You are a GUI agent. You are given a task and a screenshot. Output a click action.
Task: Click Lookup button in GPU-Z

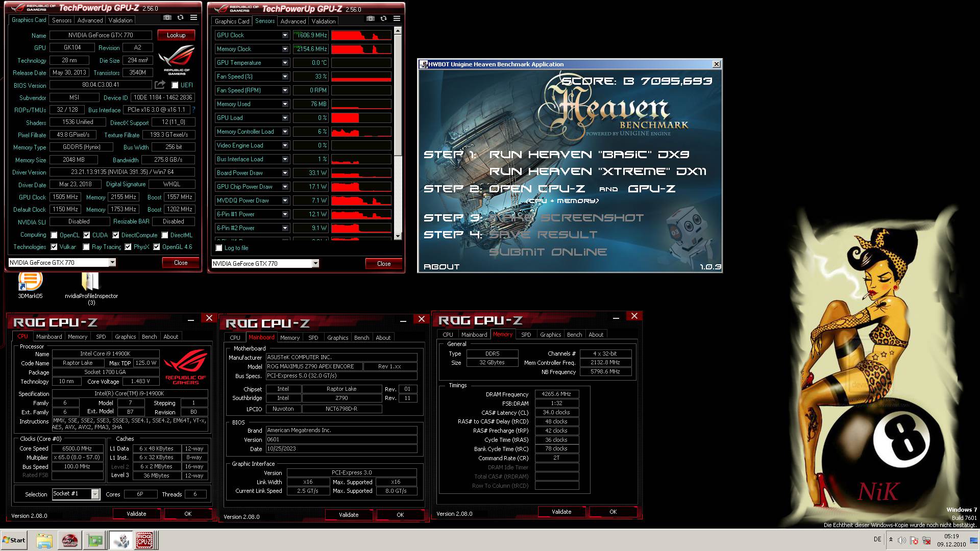point(176,35)
